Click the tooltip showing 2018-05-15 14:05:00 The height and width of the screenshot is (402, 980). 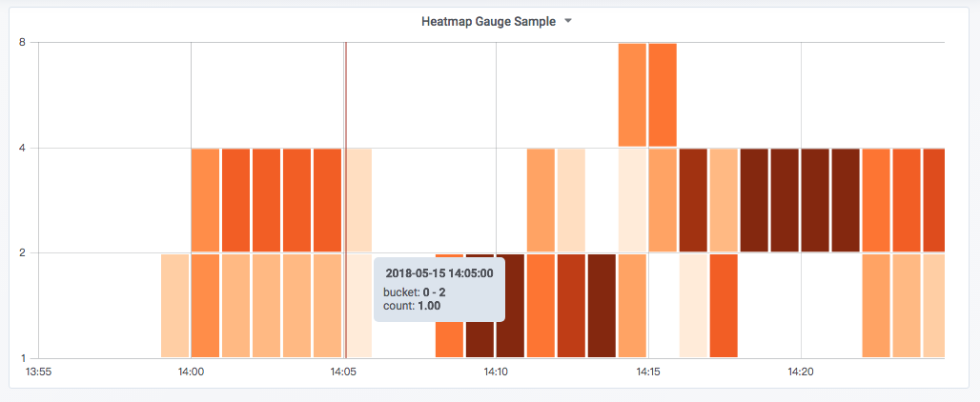coord(439,289)
